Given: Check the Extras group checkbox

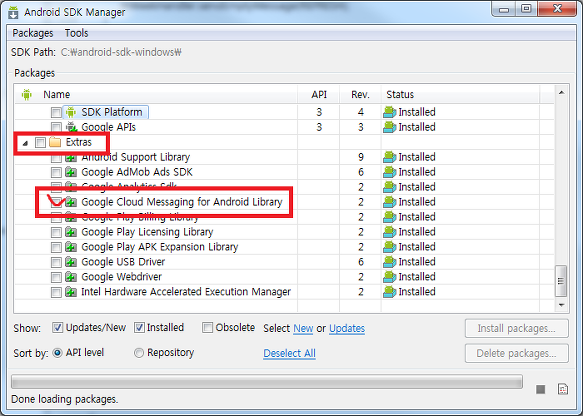Looking at the screenshot, I should (40, 142).
